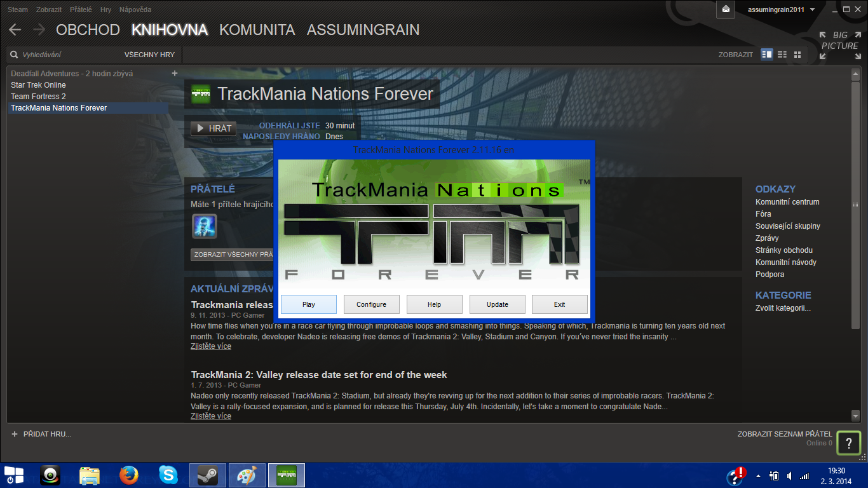
Task: Select the TrackMania taskbar icon
Action: pos(287,475)
